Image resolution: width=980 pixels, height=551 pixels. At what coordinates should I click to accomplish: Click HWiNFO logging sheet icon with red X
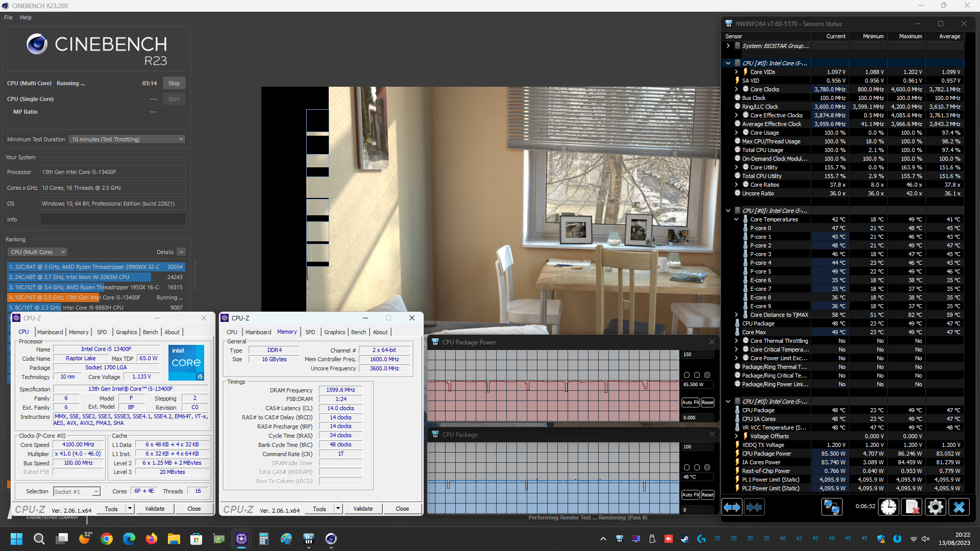point(912,507)
